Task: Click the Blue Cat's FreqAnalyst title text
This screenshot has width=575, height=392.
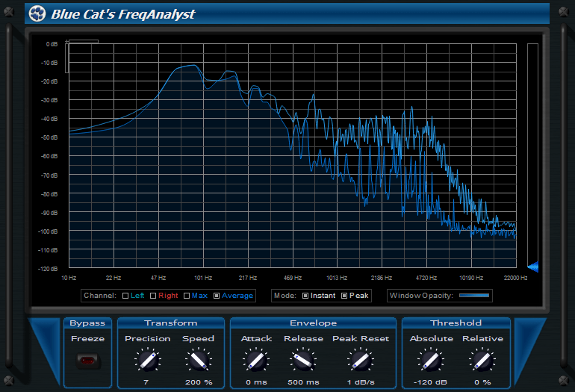Action: tap(123, 13)
